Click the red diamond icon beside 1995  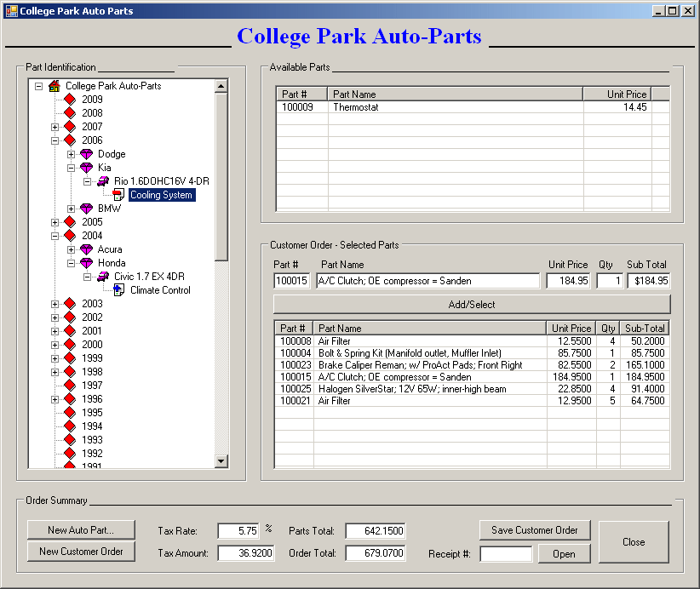coord(70,412)
